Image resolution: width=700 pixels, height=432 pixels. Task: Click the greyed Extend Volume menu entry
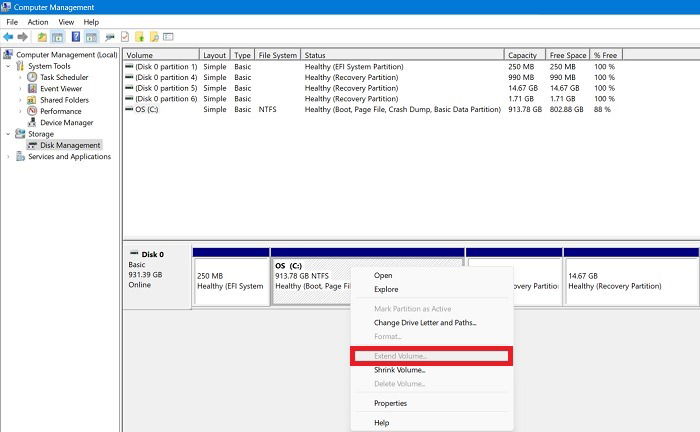click(432, 356)
